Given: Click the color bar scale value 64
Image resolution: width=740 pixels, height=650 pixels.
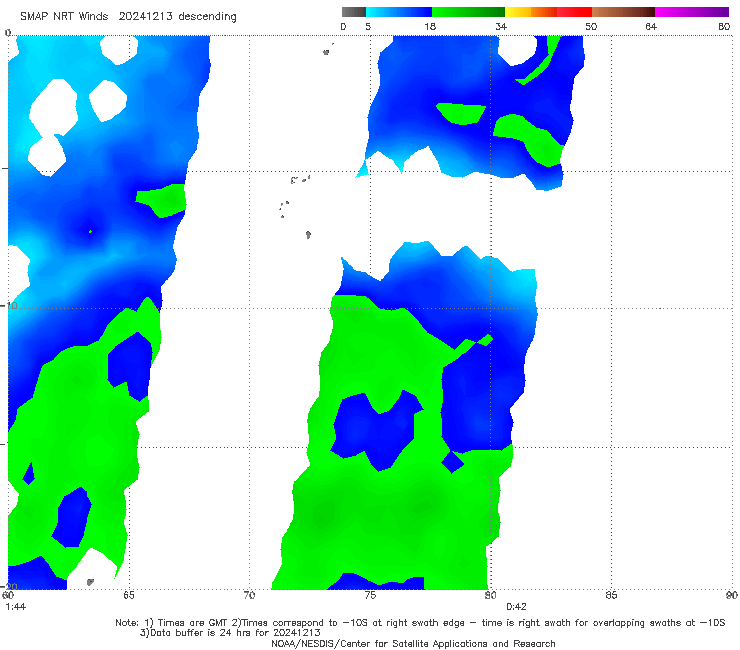Looking at the screenshot, I should [x=651, y=26].
